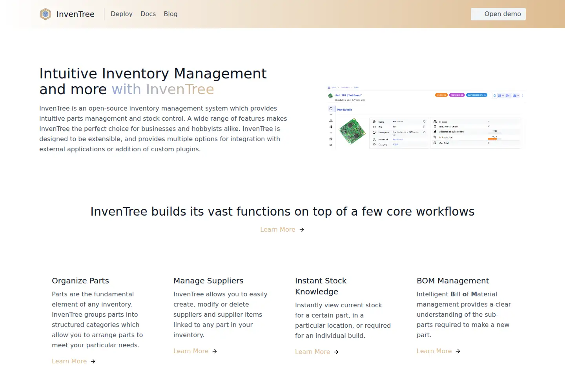Select the Instant Stock Knowledge heading
This screenshot has width=565, height=392.
(321, 286)
